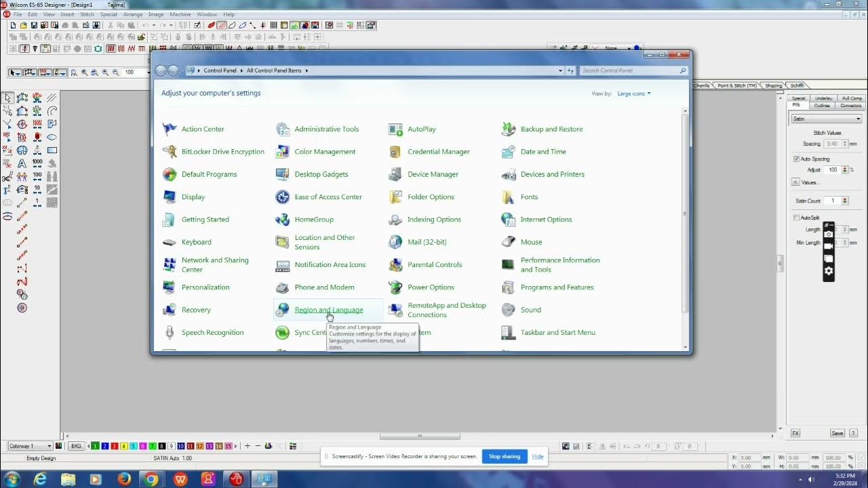
Task: Select green color swatch 1
Action: 96,446
